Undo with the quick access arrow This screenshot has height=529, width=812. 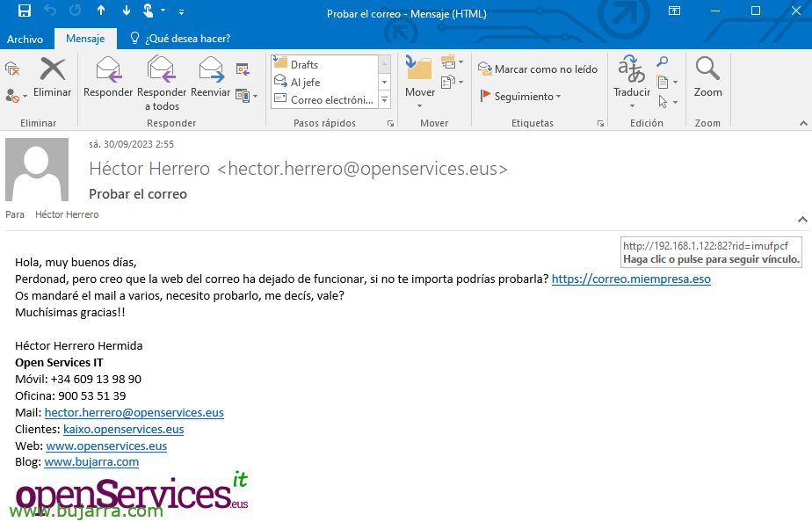(x=50, y=11)
